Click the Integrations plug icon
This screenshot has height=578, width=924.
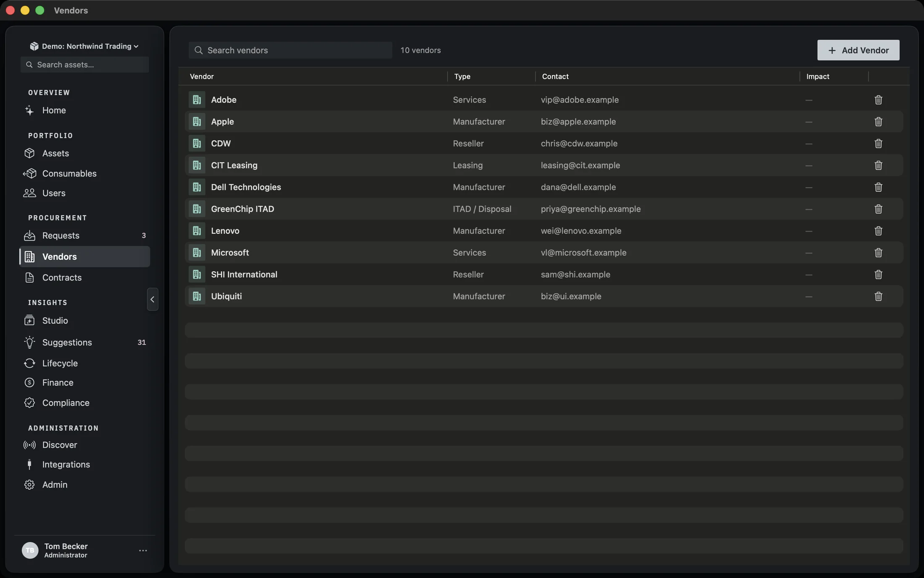pos(29,465)
